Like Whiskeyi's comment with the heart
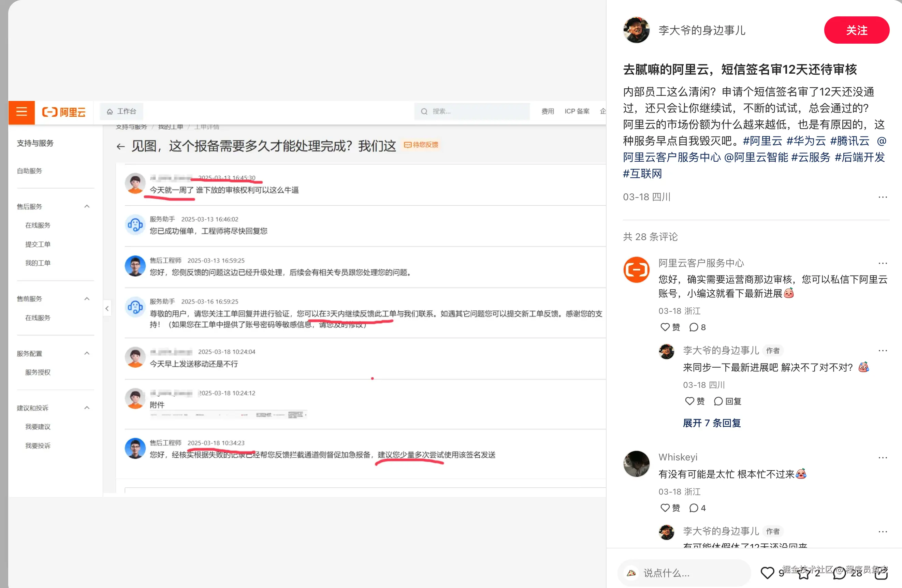 [665, 508]
